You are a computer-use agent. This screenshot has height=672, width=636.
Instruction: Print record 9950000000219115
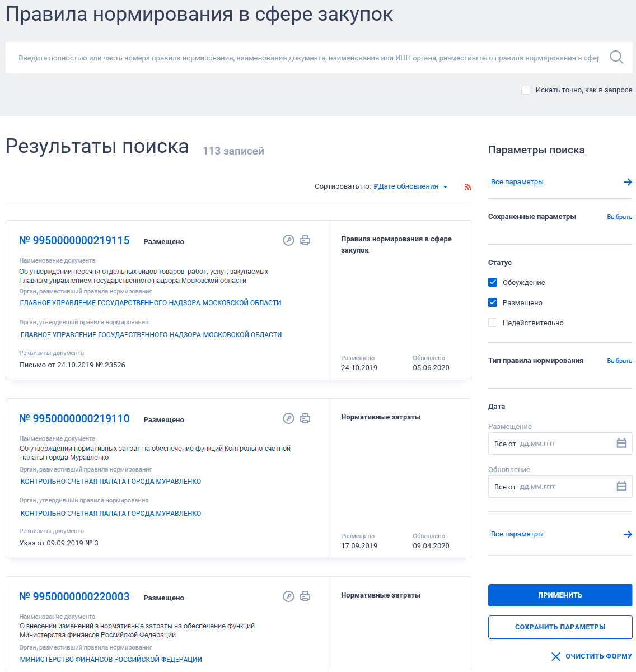click(305, 240)
